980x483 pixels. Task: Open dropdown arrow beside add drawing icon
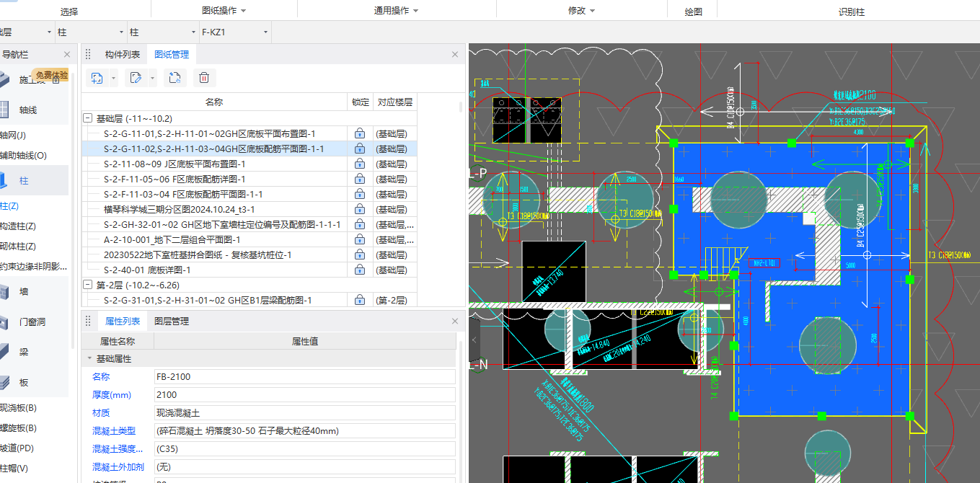(114, 79)
